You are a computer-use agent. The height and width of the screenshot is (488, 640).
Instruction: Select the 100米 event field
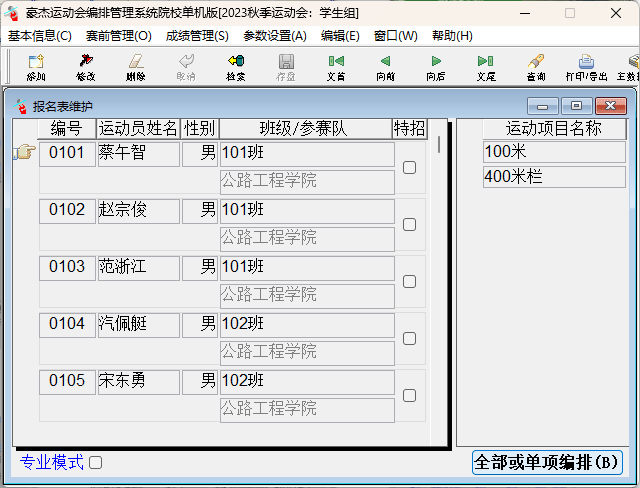[x=554, y=152]
